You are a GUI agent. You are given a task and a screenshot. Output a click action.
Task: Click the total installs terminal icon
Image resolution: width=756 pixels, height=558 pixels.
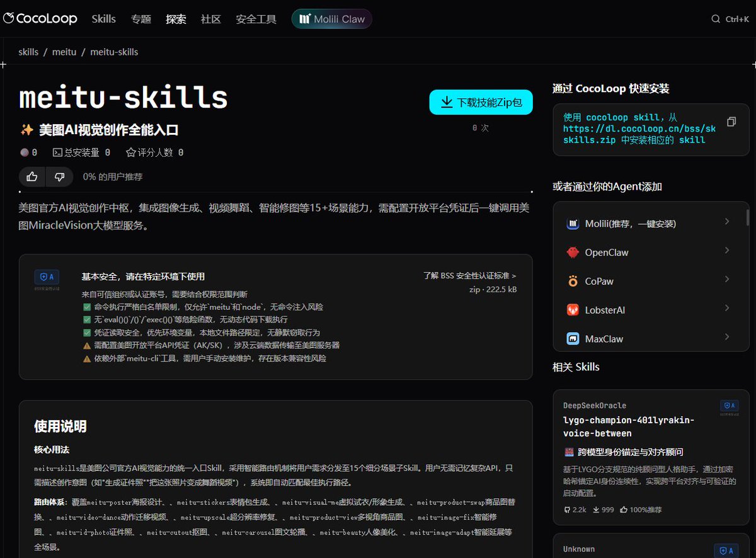pyautogui.click(x=57, y=152)
